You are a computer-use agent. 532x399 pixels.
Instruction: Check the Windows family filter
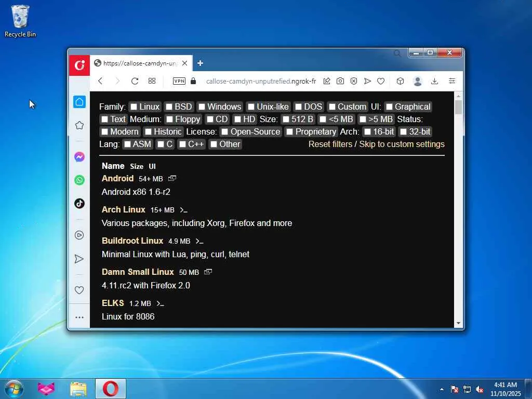[x=202, y=107]
